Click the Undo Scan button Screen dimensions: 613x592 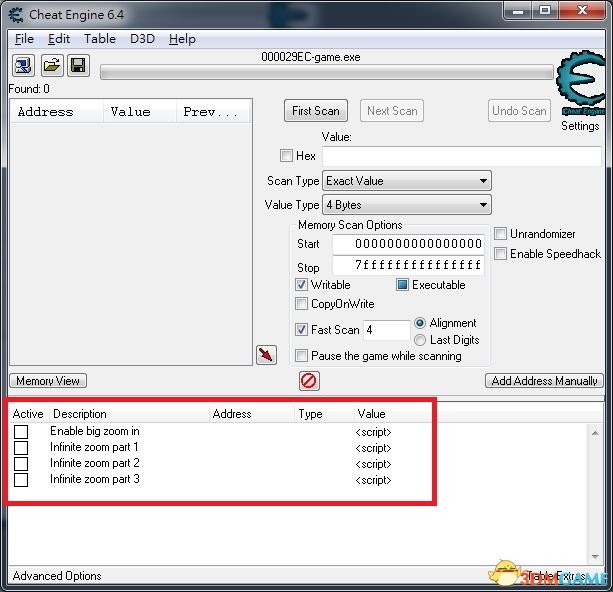pyautogui.click(x=519, y=111)
